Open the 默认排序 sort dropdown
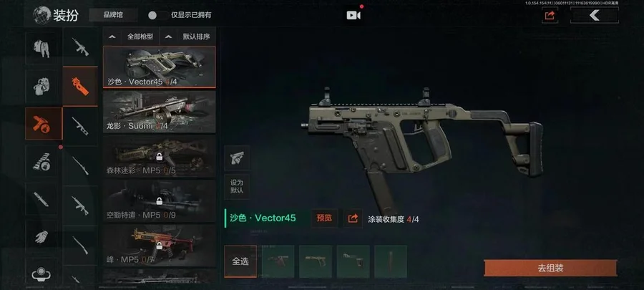 pos(187,37)
